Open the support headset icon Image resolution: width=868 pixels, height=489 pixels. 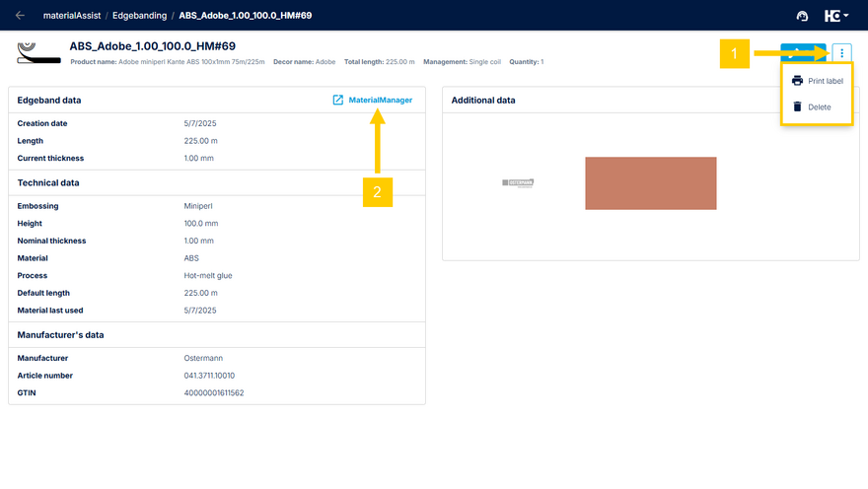(802, 16)
